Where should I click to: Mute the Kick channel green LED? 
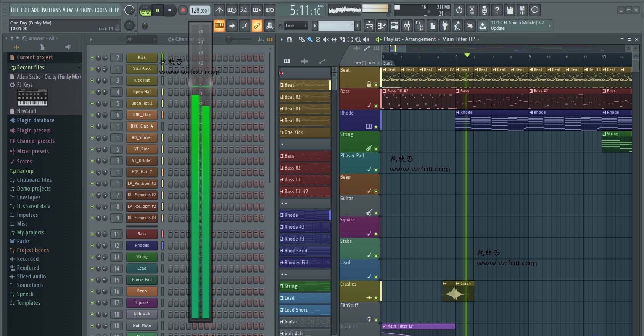[92, 58]
